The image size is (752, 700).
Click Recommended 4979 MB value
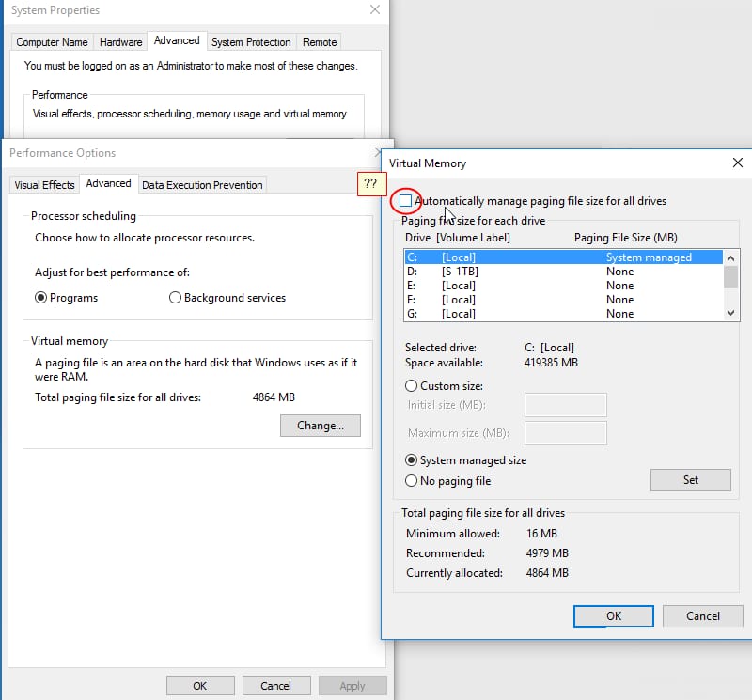tap(547, 553)
